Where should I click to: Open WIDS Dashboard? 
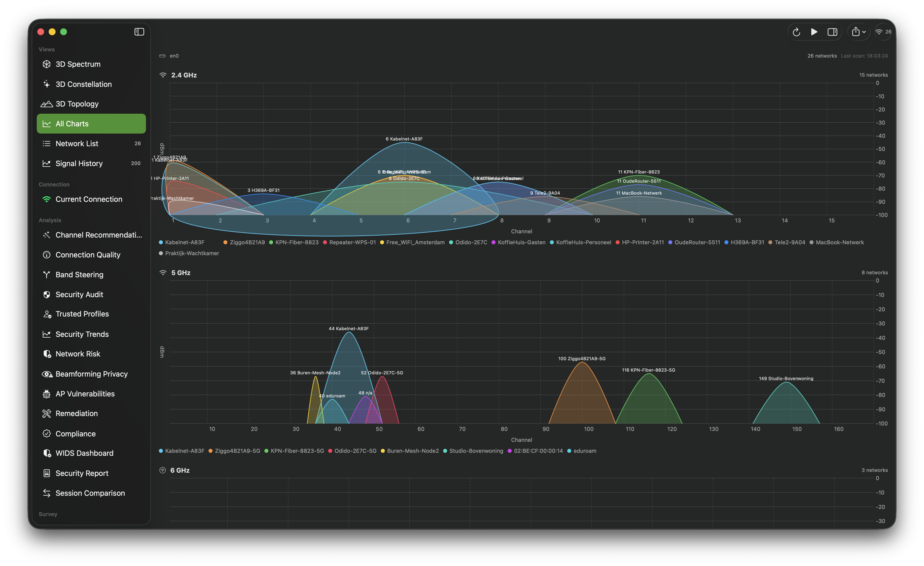91,453
